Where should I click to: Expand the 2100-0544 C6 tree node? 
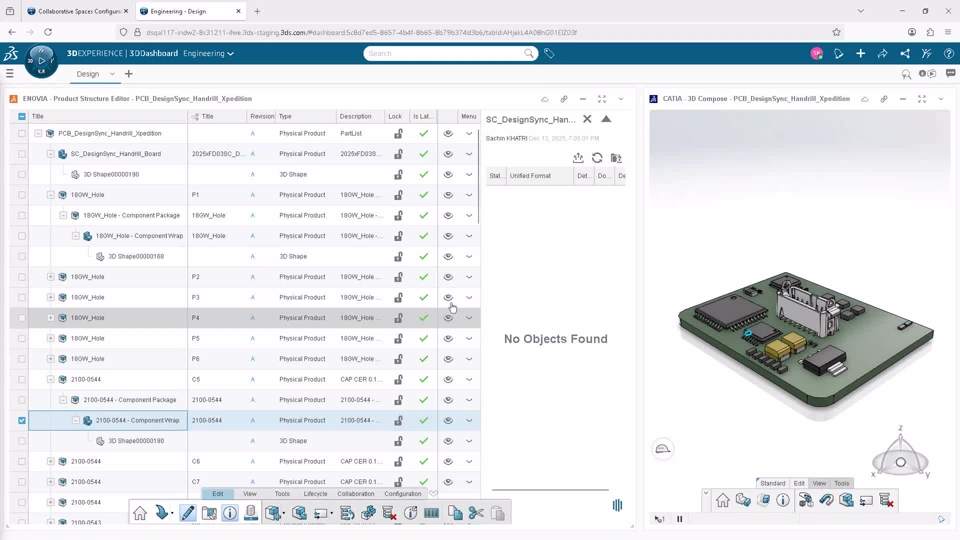tap(51, 462)
